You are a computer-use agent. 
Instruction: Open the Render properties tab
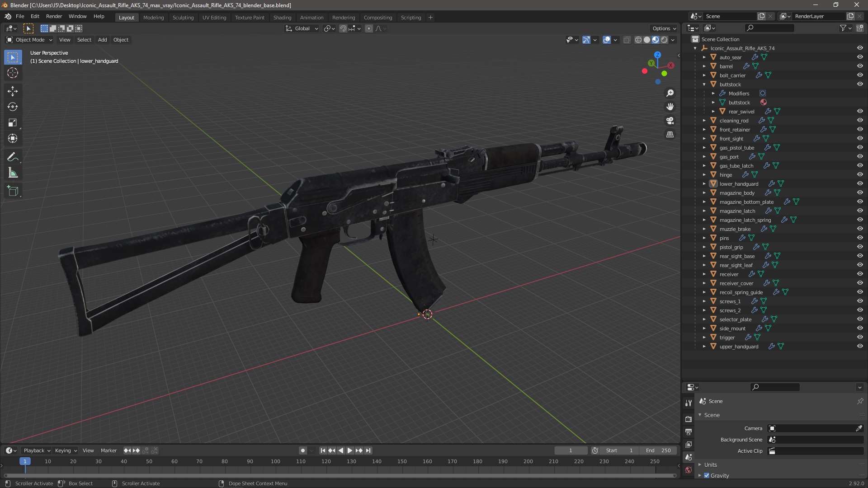pos(689,419)
